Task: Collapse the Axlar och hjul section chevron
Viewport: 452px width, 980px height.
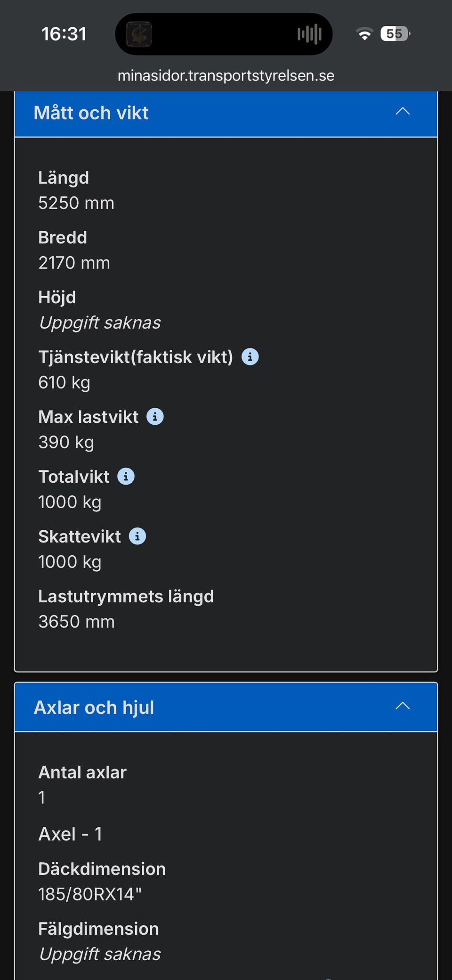Action: pos(403,706)
